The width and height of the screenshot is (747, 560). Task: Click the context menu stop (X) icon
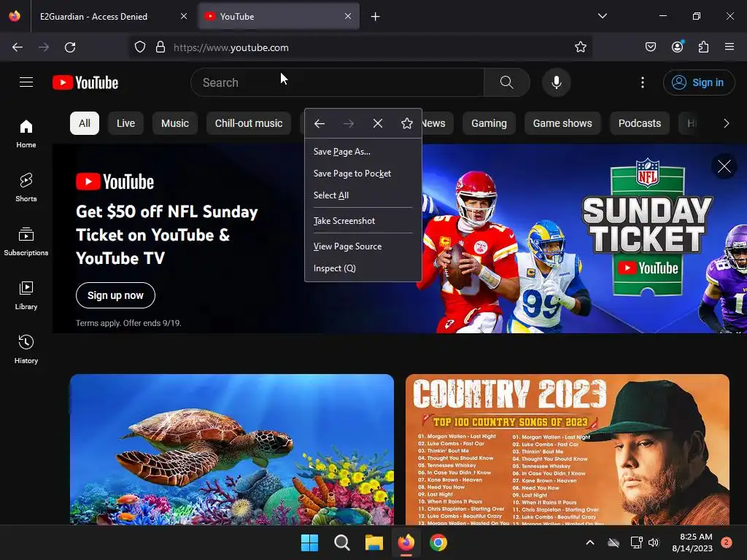[378, 124]
